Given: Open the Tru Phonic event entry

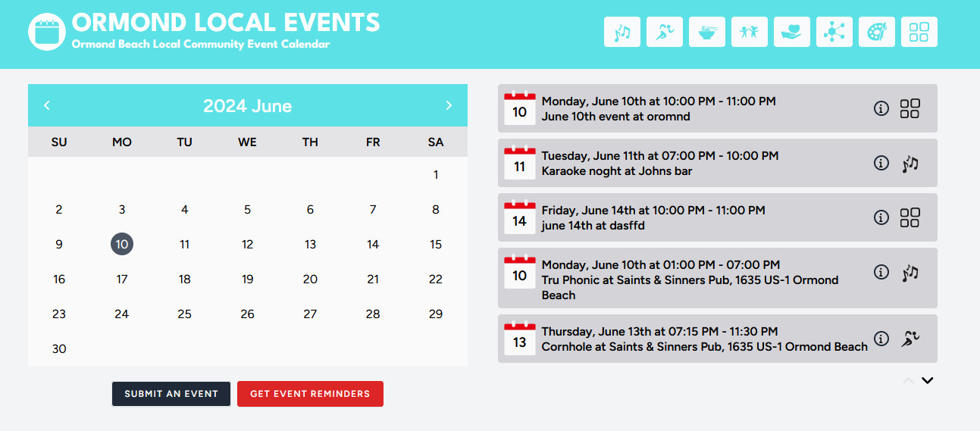Looking at the screenshot, I should click(718, 278).
